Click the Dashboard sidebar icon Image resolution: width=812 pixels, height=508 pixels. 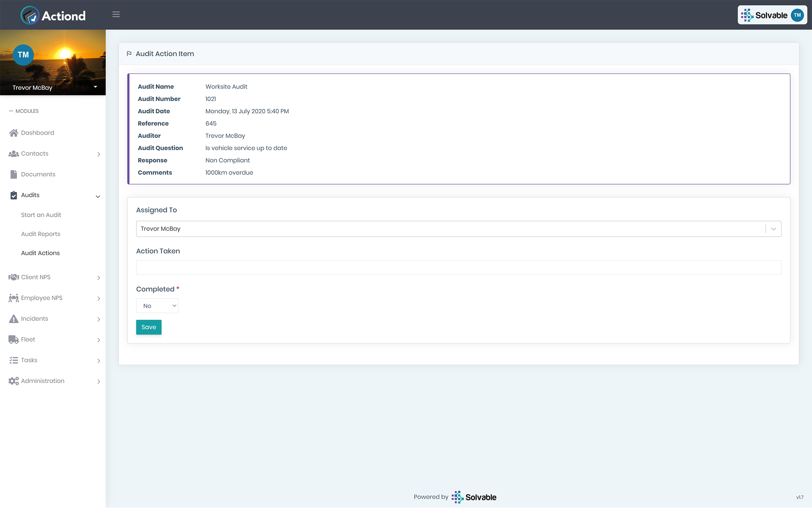pos(14,132)
